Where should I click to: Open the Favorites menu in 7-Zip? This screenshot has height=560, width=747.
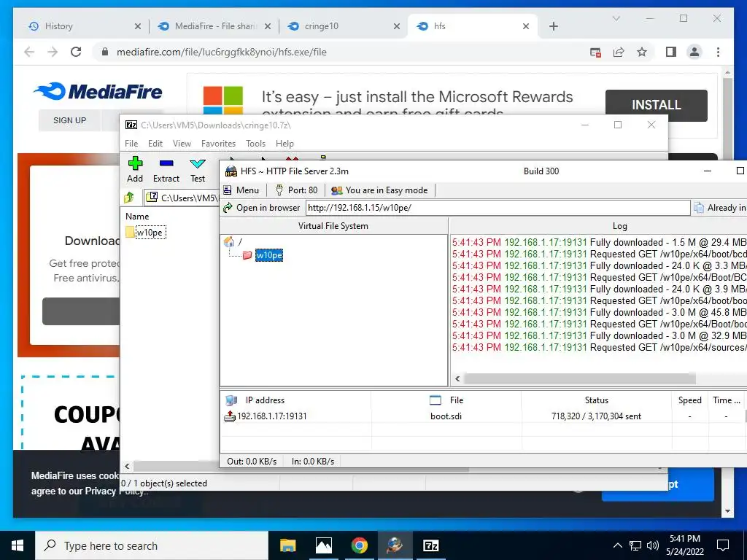point(218,144)
